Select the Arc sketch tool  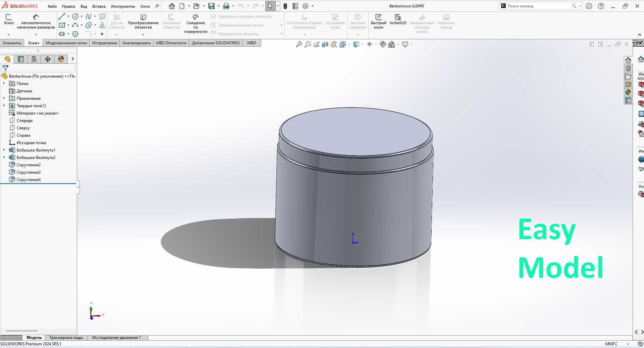[x=76, y=25]
